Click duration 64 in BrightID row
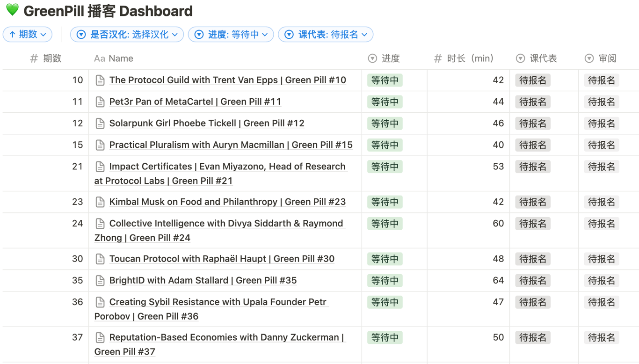Image resolution: width=639 pixels, height=364 pixels. [x=498, y=281]
